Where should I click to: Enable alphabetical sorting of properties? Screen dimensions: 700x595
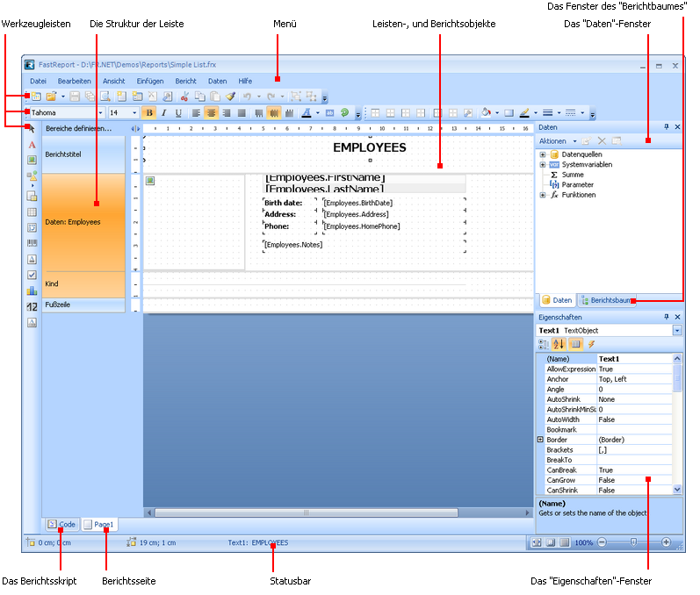click(x=559, y=344)
